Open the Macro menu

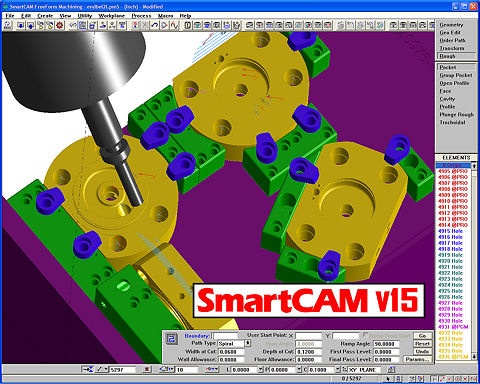pyautogui.click(x=166, y=16)
